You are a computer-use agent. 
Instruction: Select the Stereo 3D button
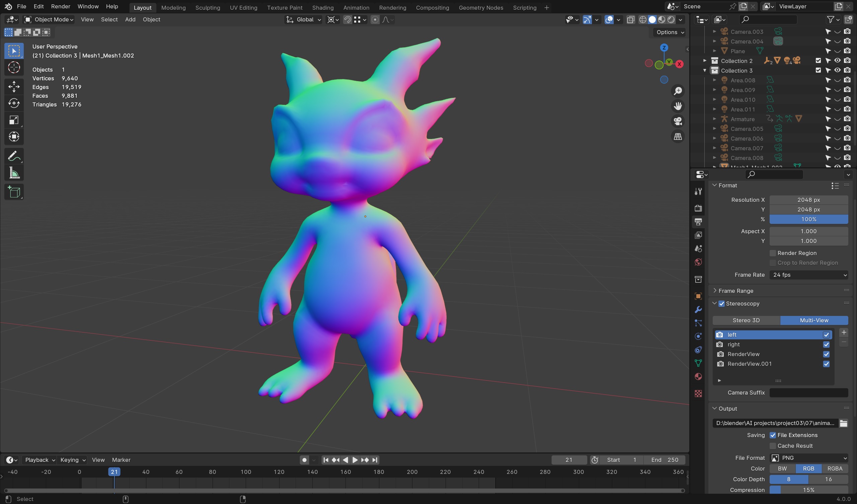[746, 320]
